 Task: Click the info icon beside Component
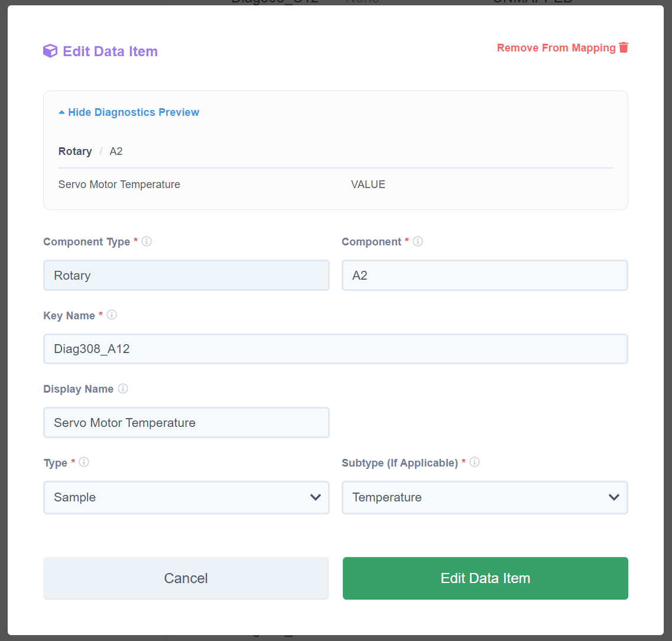(417, 241)
